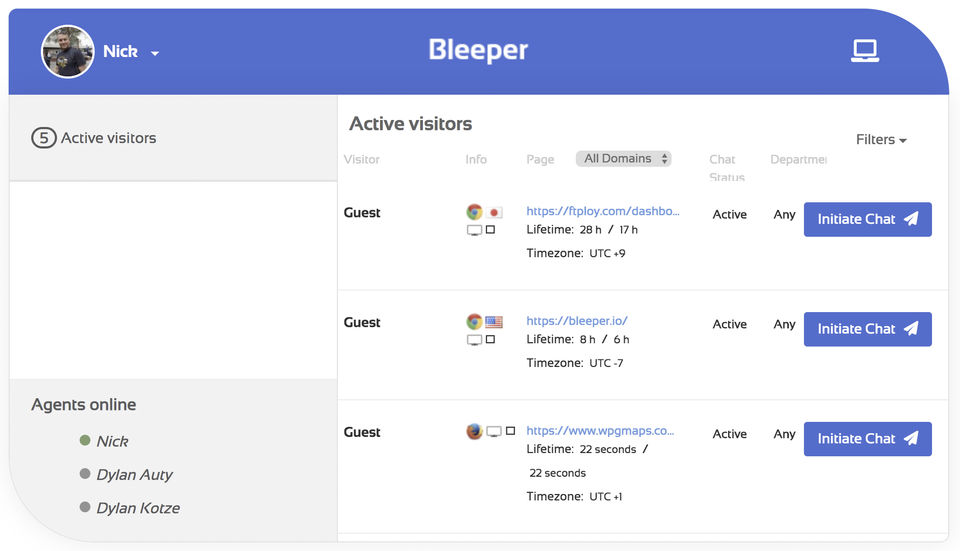Screen dimensions: 960x551
Task: Click the small square icon for bleeper.io visitor
Action: coord(490,340)
